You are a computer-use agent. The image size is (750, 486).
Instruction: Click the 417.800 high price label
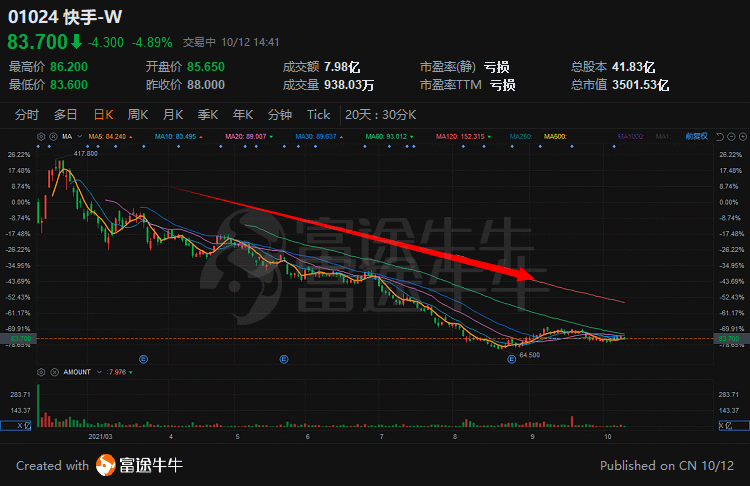[86, 154]
